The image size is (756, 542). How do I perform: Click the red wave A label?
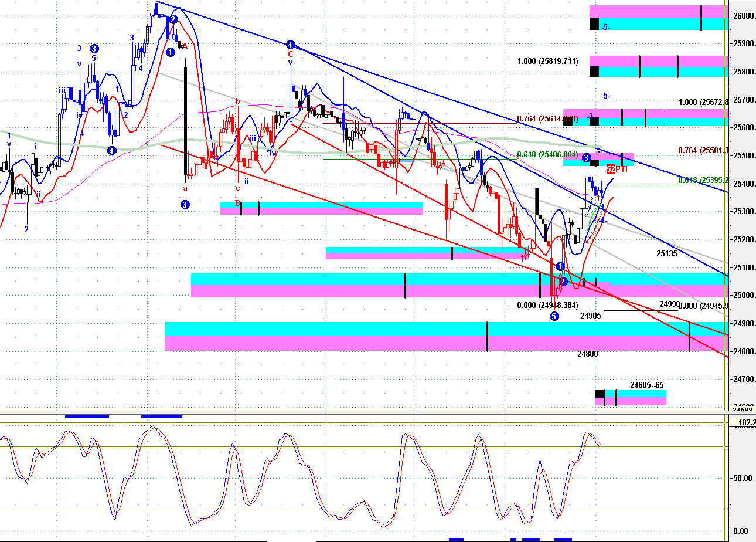pyautogui.click(x=184, y=46)
